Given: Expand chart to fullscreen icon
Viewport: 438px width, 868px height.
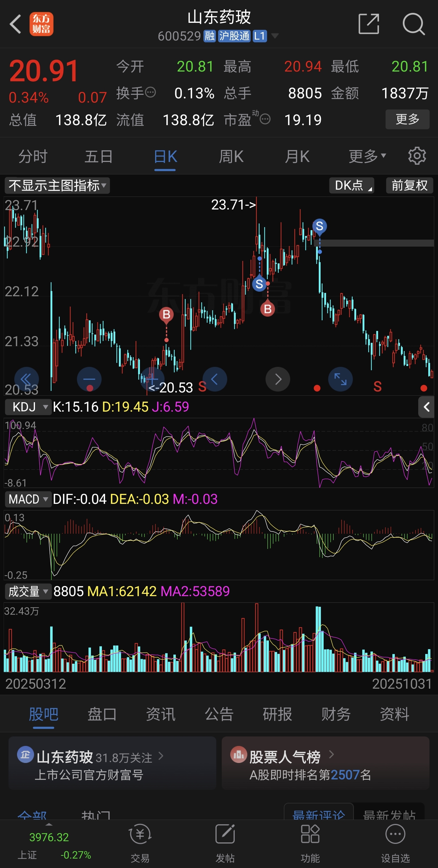Looking at the screenshot, I should [340, 379].
